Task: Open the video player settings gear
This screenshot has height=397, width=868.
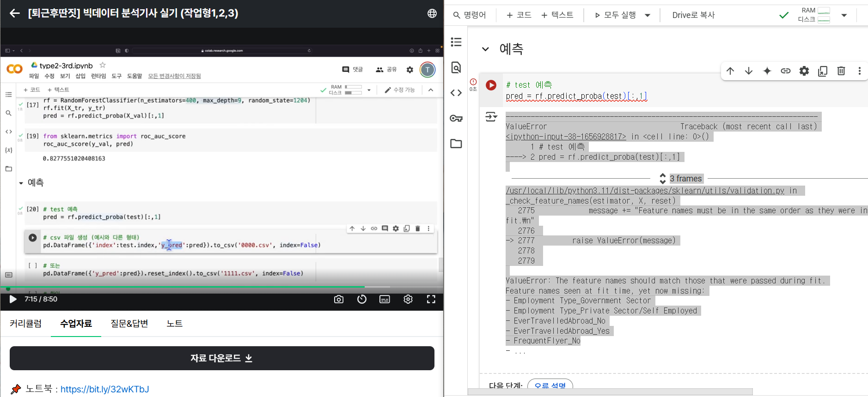Action: (408, 299)
